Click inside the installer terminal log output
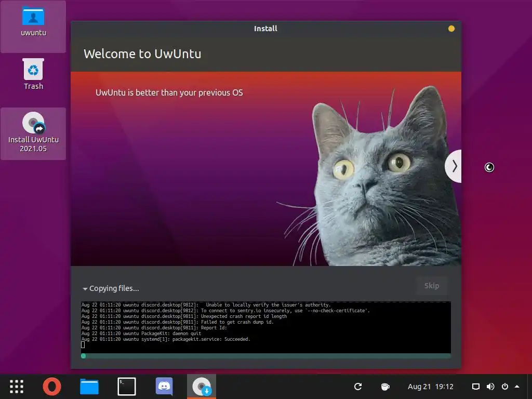Screen dimensions: 532x399 [266, 327]
